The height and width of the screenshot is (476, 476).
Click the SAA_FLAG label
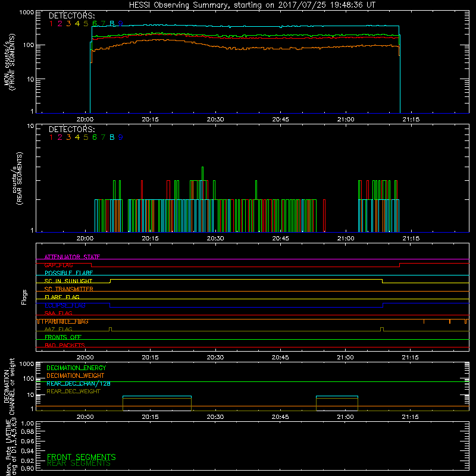tap(58, 313)
